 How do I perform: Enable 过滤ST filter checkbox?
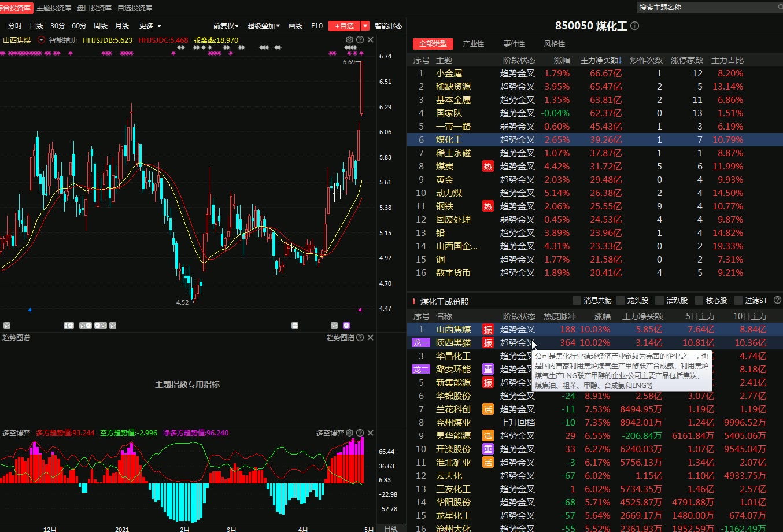pyautogui.click(x=738, y=300)
